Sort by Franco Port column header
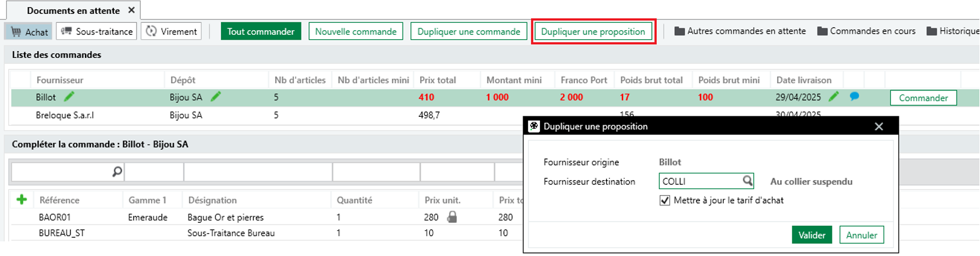980x256 pixels. coord(583,80)
